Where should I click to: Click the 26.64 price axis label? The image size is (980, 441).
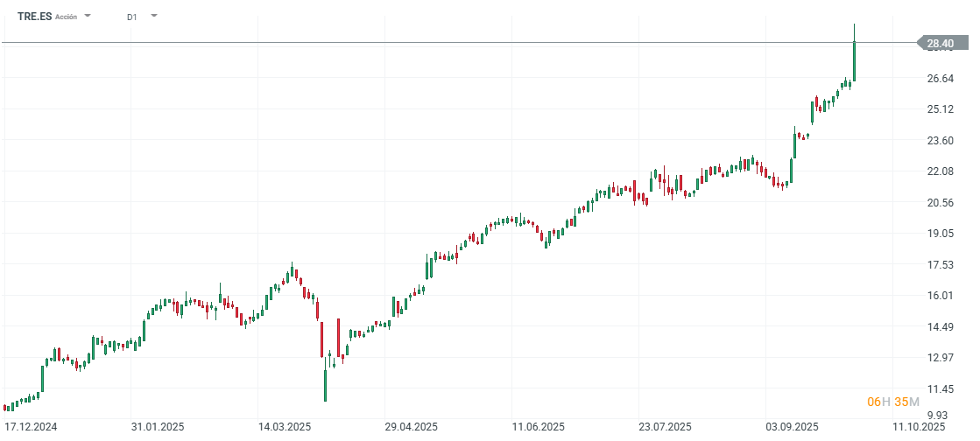coord(940,79)
